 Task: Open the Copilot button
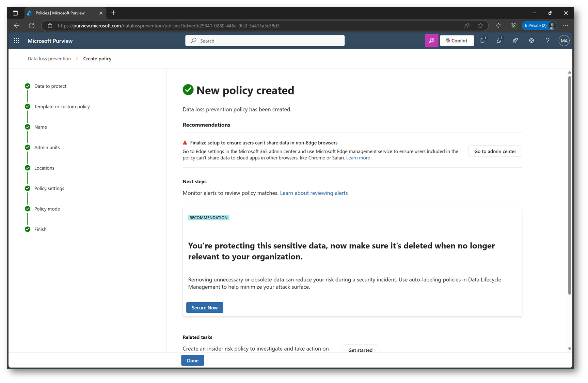(x=457, y=41)
